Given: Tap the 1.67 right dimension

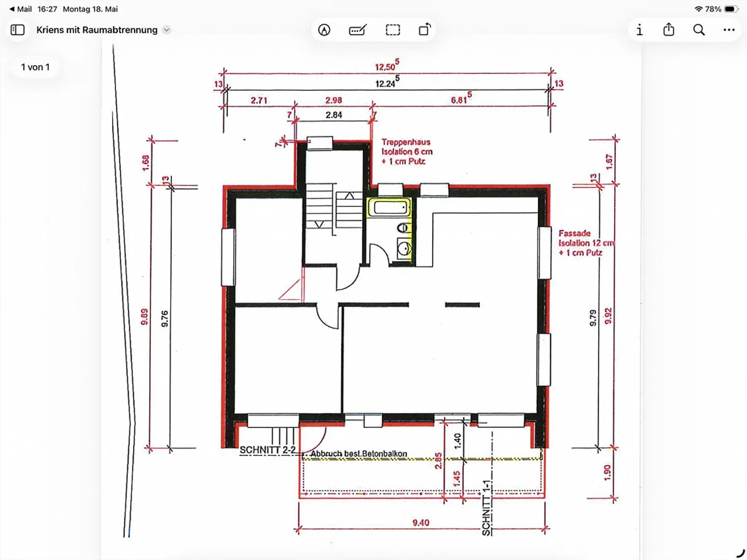Looking at the screenshot, I should [x=609, y=162].
